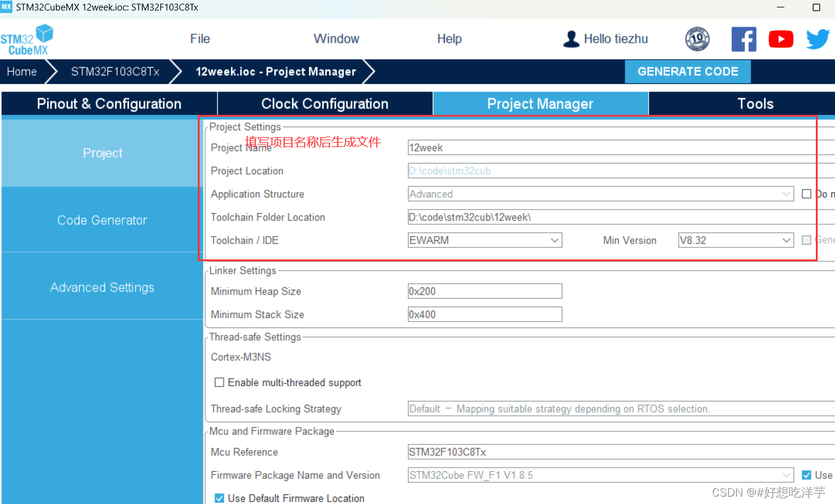Click the Project Location field
This screenshot has width=835, height=504.
click(x=621, y=171)
